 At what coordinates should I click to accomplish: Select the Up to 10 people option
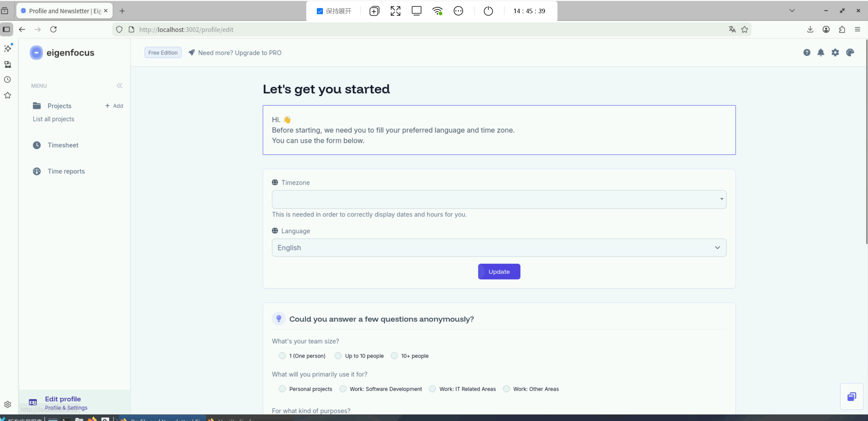point(338,356)
